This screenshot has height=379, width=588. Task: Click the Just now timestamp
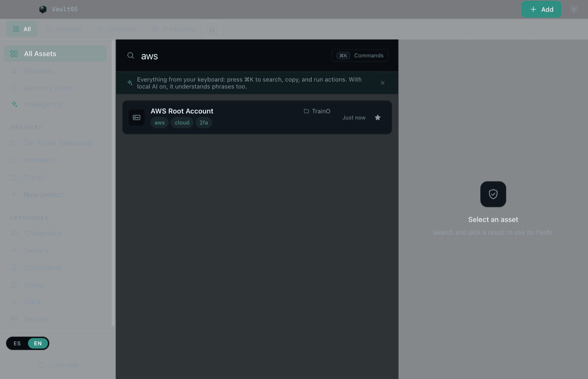(x=354, y=118)
